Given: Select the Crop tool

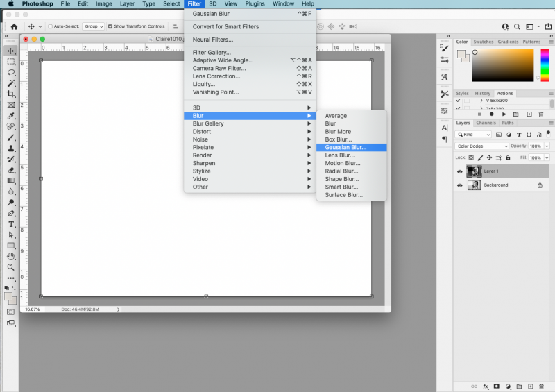Looking at the screenshot, I should click(10, 94).
